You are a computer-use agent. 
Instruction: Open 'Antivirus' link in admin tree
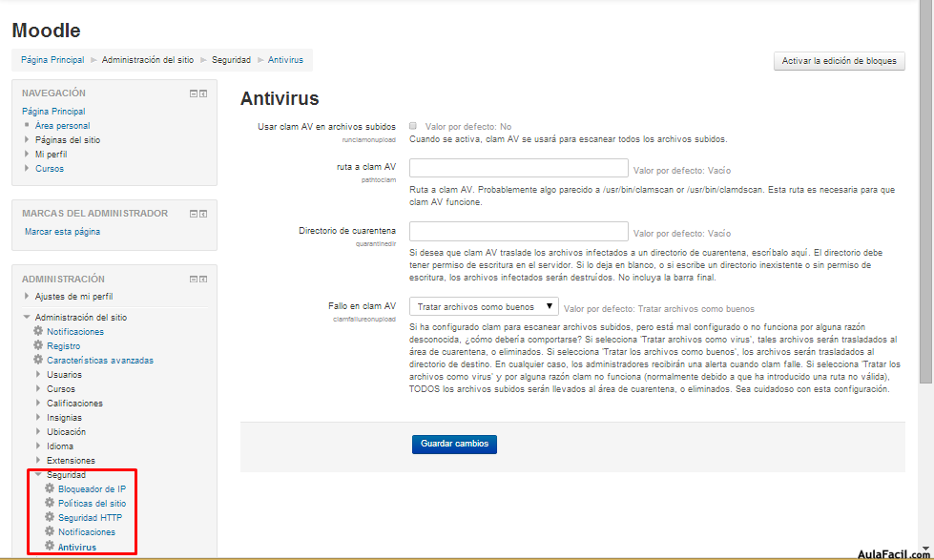77,547
